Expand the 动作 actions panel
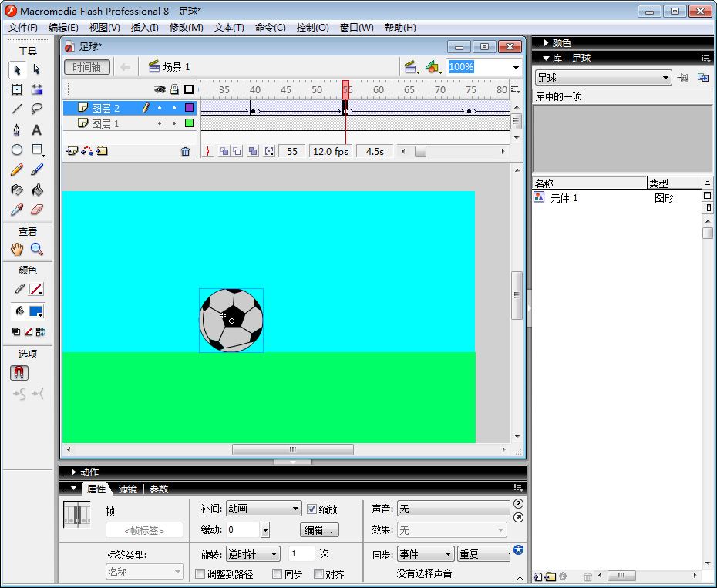The height and width of the screenshot is (588, 717). click(x=73, y=472)
